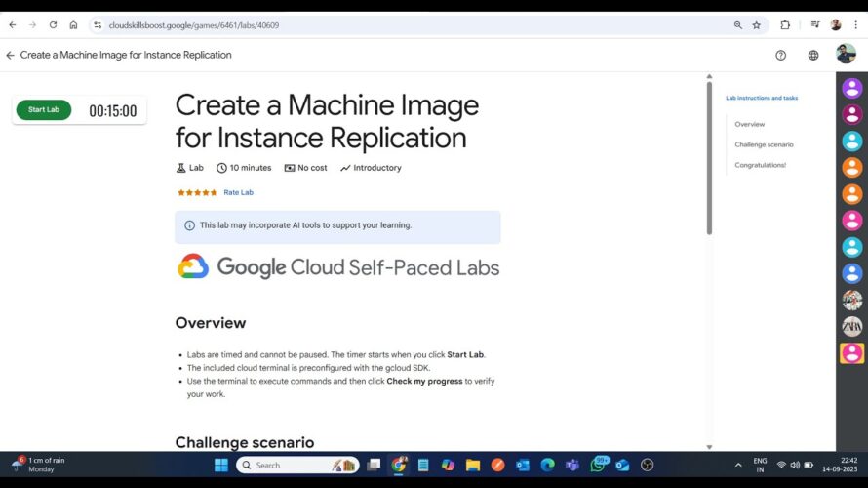Open the weather widget showing rain
The image size is (868, 488).
pyautogui.click(x=39, y=465)
